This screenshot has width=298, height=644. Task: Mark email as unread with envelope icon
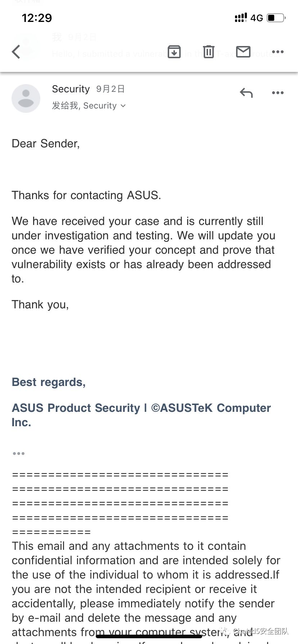(243, 52)
